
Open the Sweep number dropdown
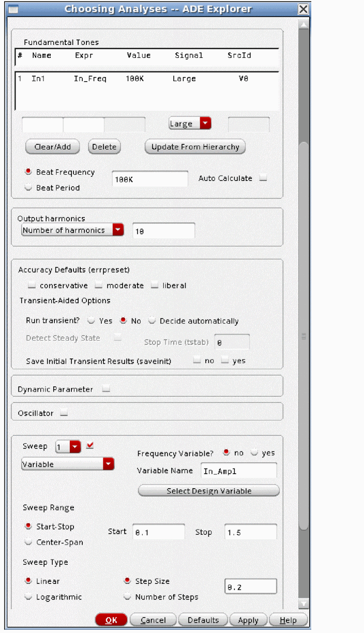[68, 446]
